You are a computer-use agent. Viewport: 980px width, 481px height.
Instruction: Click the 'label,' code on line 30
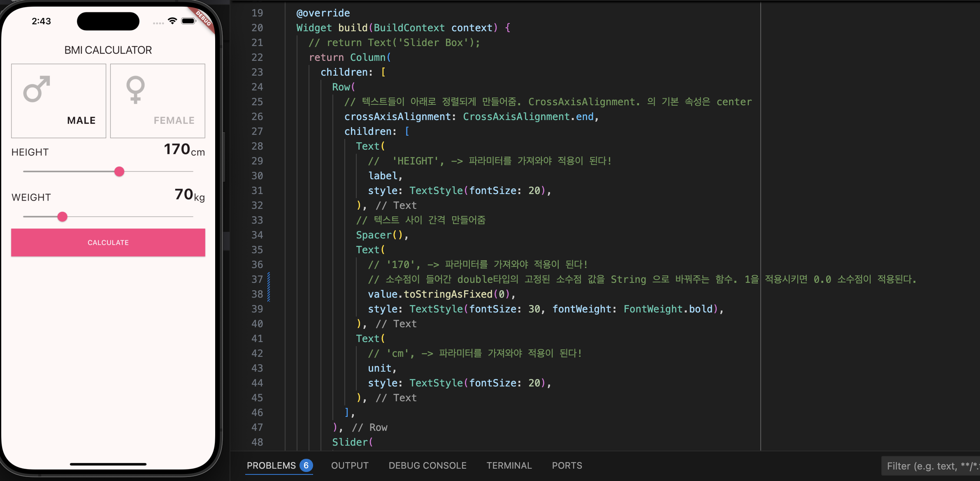385,176
